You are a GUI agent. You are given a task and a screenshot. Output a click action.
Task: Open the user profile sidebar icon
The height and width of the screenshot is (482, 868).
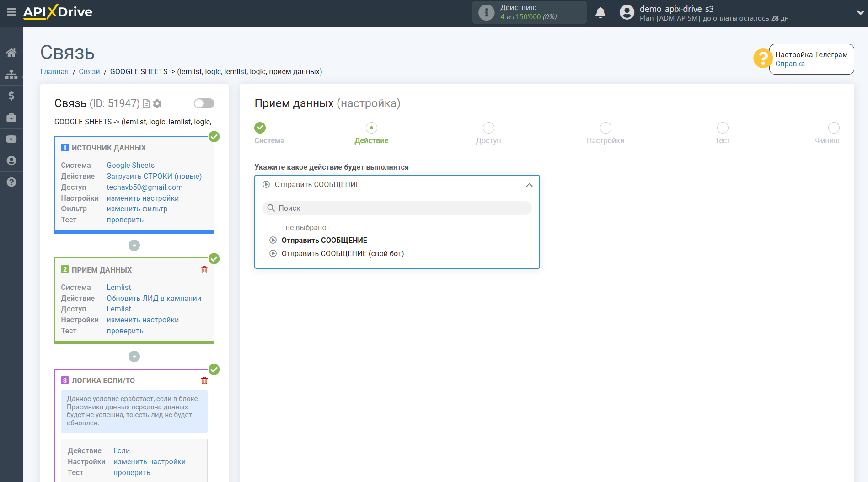pos(11,161)
